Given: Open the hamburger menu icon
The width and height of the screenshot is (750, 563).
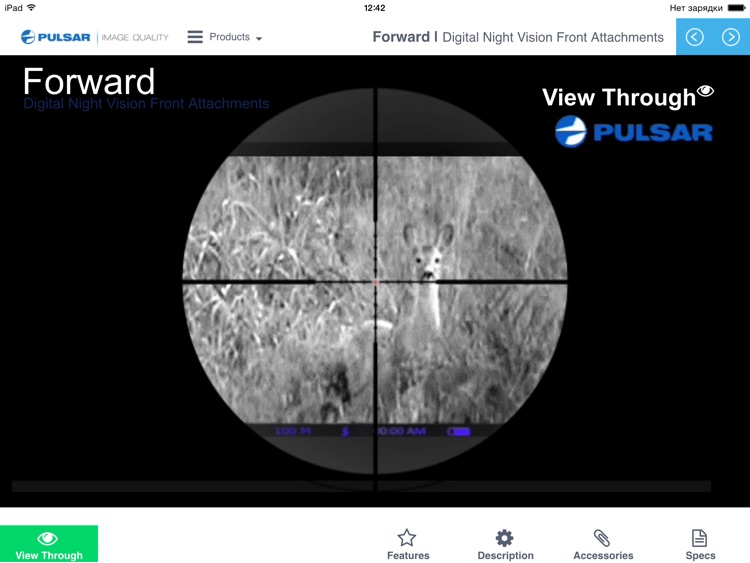Looking at the screenshot, I should (195, 37).
